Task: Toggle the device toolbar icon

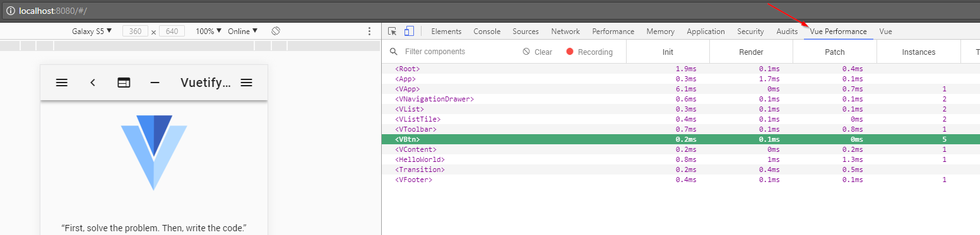Action: point(409,31)
